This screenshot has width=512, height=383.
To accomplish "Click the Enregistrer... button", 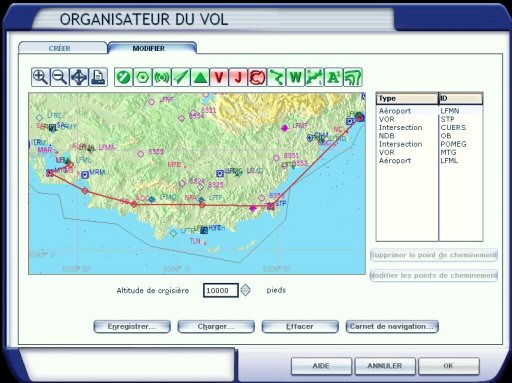I will [x=132, y=327].
